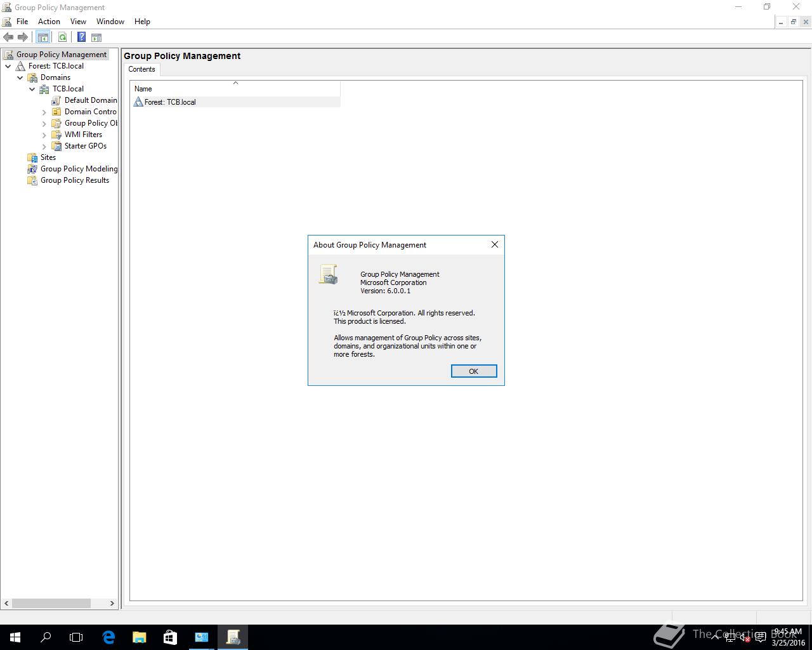This screenshot has height=650, width=812.
Task: Click the blue Help question-mark toolbar icon
Action: point(82,37)
